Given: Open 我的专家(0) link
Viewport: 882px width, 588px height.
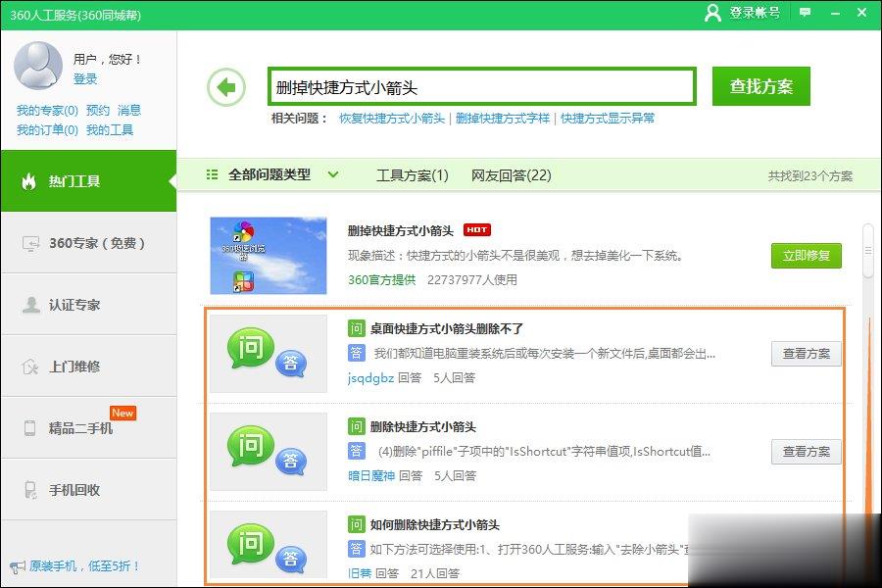Looking at the screenshot, I should tap(47, 111).
